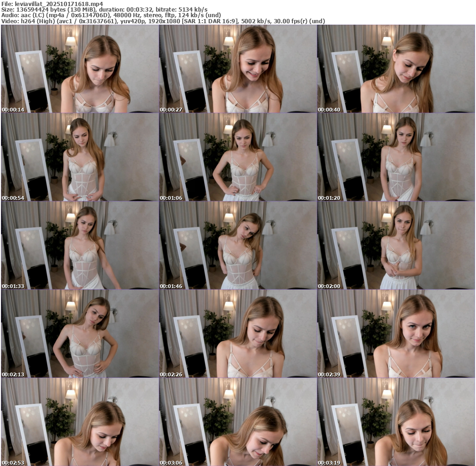
Task: Open the thumbnail stamped 00:00:40
Action: coord(396,69)
